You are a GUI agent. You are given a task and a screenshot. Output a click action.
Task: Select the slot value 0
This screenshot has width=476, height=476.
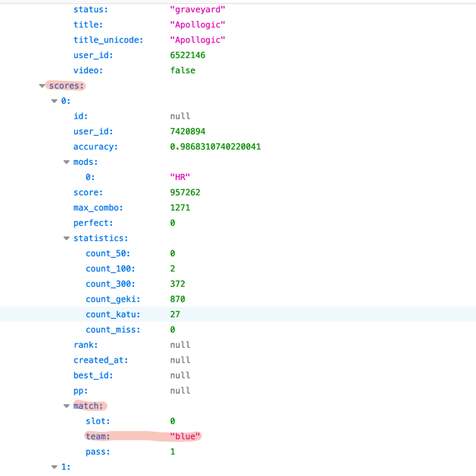coord(172,421)
